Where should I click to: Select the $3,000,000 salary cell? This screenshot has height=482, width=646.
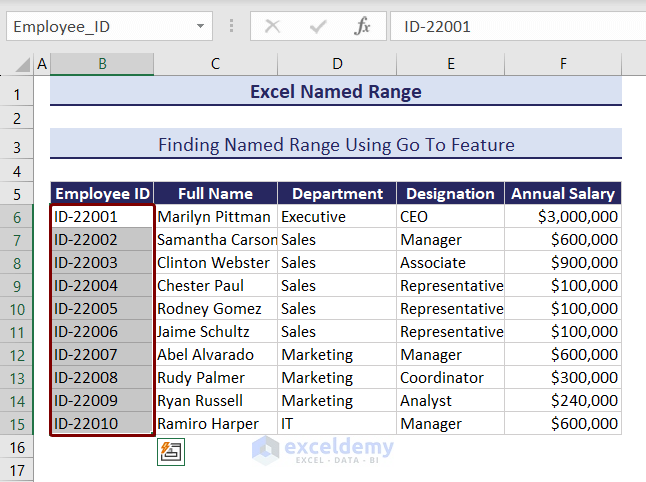564,217
